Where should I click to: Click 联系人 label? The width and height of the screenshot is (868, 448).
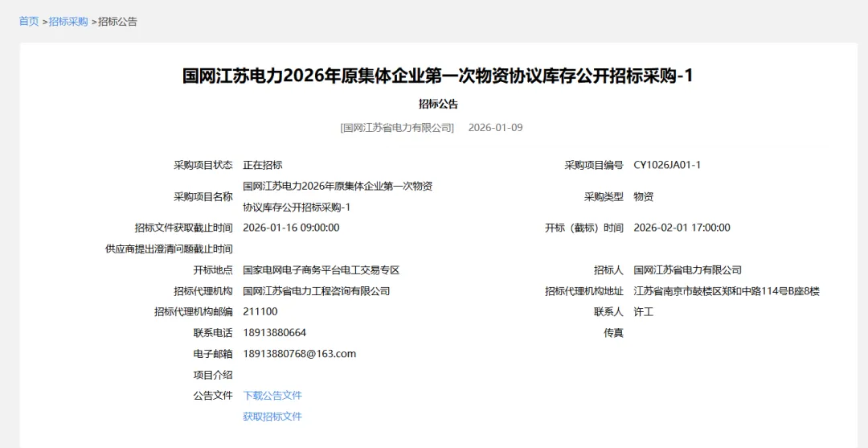tap(608, 312)
